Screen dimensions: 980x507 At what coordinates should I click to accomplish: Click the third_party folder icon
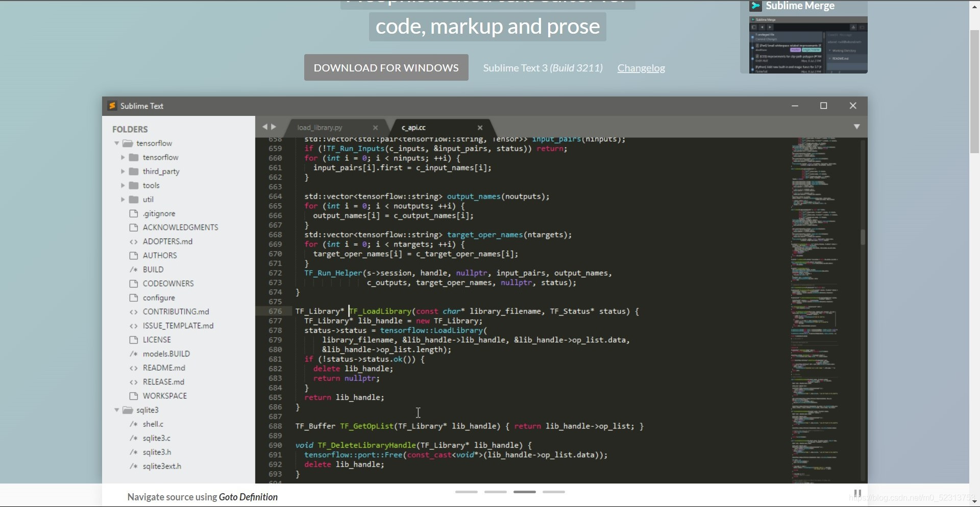tap(134, 171)
